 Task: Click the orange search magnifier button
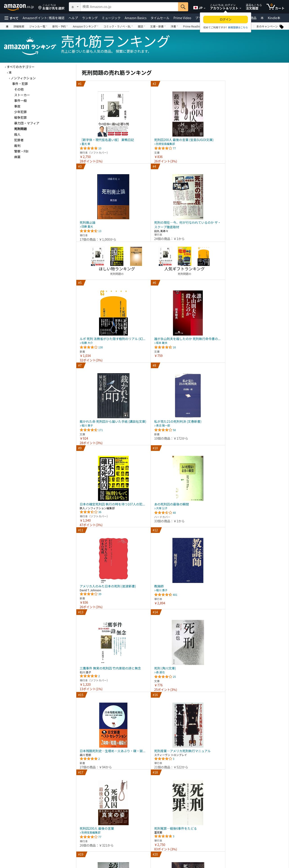pyautogui.click(x=183, y=7)
